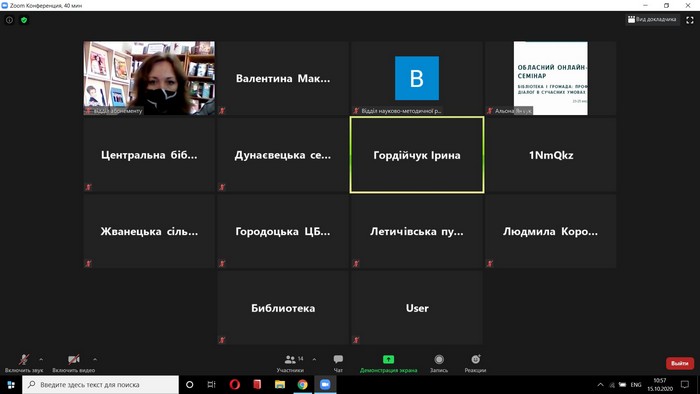
Task: Expand audio options arrow next to microphone
Action: (41, 359)
